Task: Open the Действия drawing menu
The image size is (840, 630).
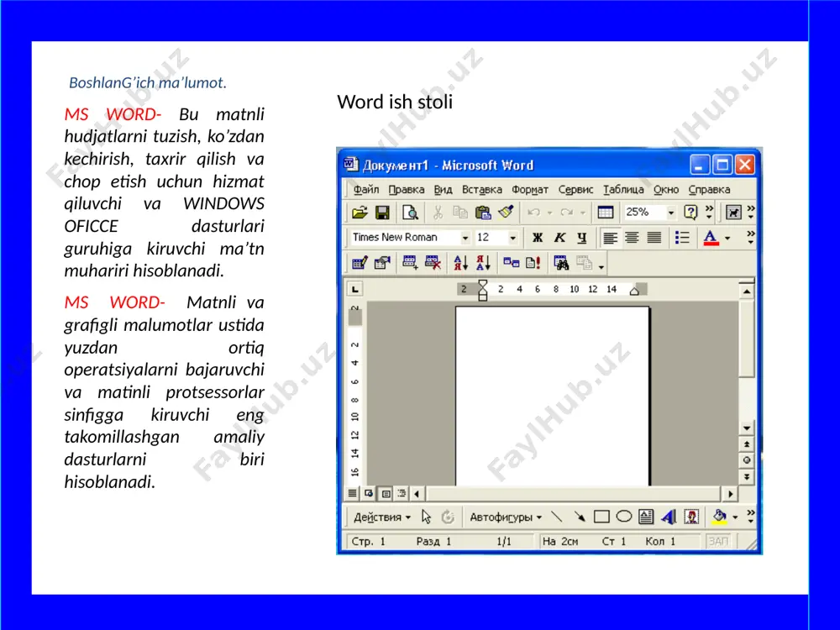Action: tap(382, 517)
